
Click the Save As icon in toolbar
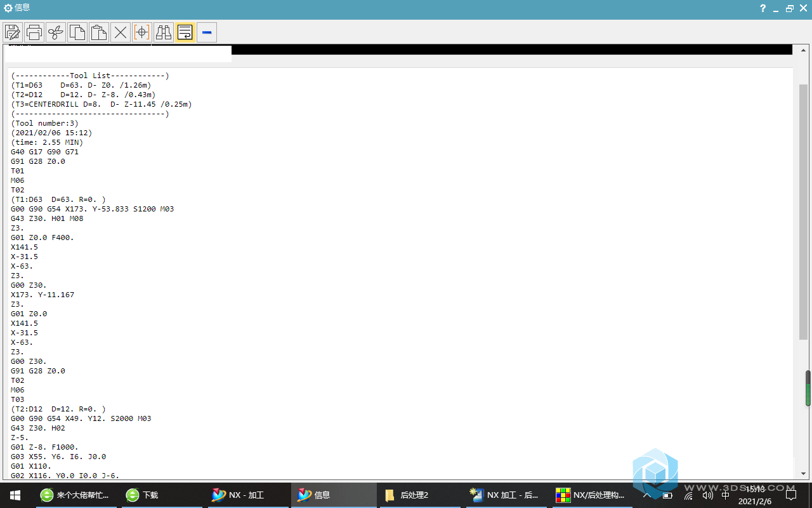click(13, 32)
